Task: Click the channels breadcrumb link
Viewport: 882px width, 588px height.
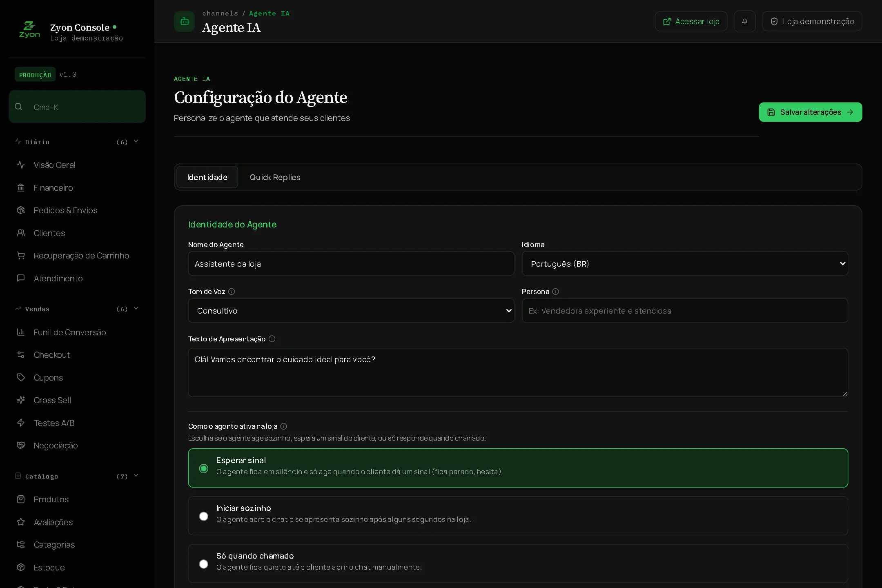Action: tap(220, 13)
